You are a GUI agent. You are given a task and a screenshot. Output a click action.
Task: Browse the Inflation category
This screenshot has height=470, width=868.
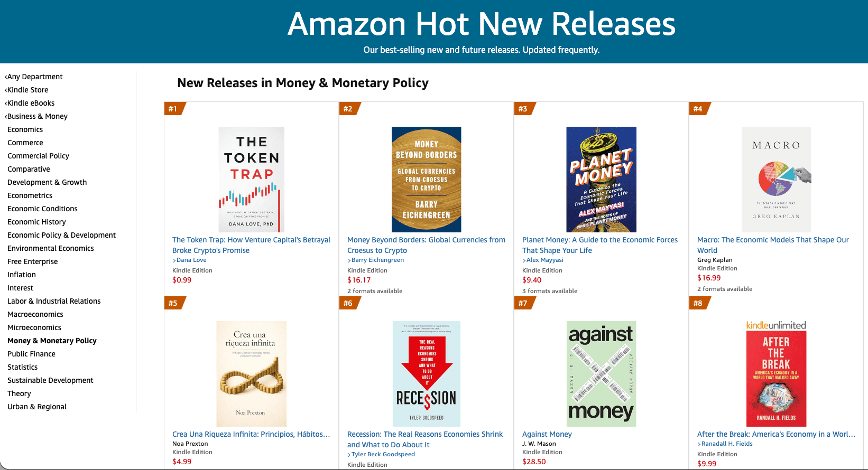click(x=21, y=274)
